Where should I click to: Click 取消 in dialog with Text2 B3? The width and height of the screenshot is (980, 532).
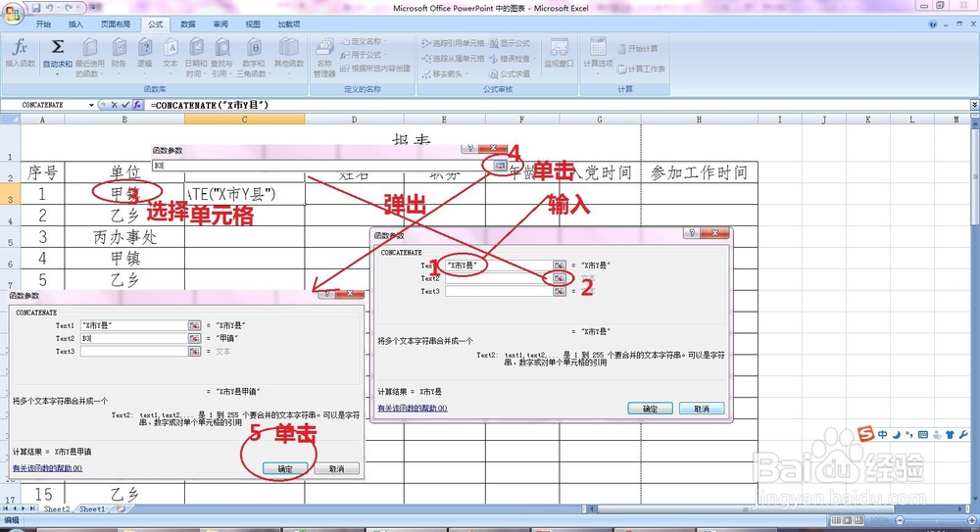pos(336,468)
